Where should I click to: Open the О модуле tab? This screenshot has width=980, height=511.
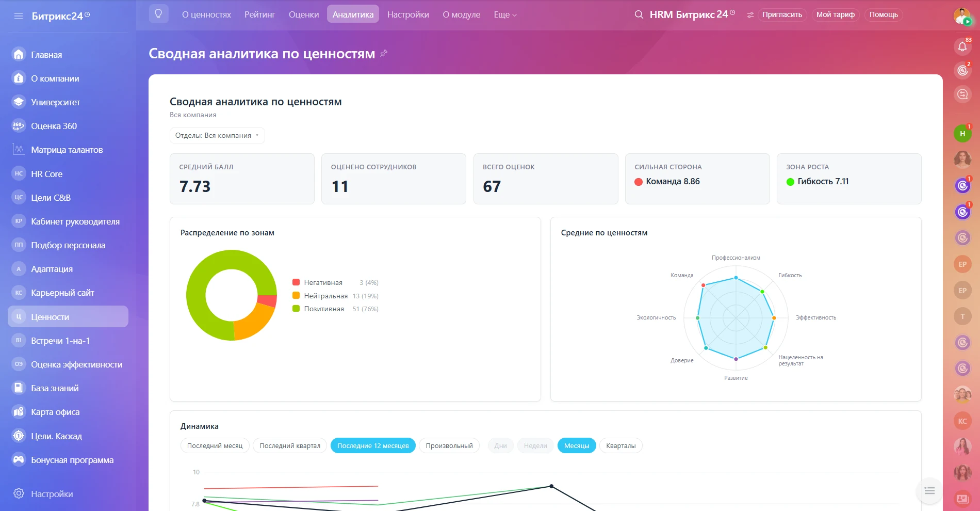click(x=461, y=14)
